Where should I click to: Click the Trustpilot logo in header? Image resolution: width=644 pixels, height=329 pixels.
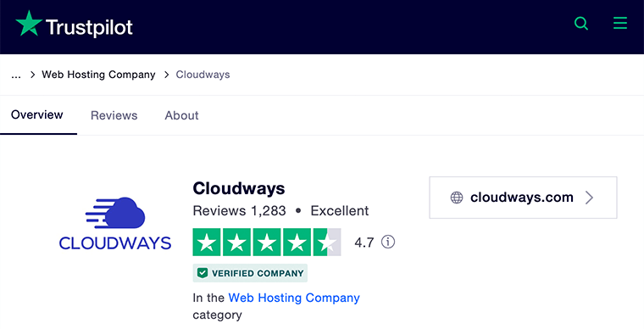[x=74, y=25]
